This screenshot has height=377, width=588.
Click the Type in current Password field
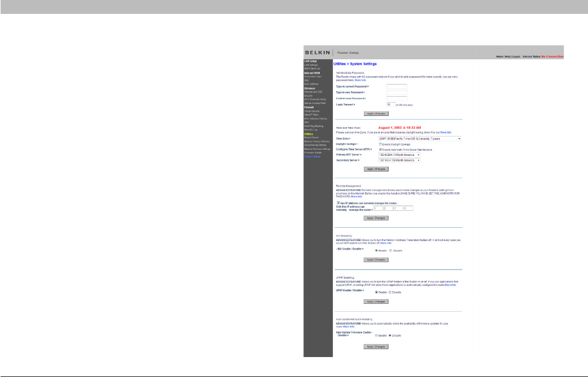pos(396,86)
